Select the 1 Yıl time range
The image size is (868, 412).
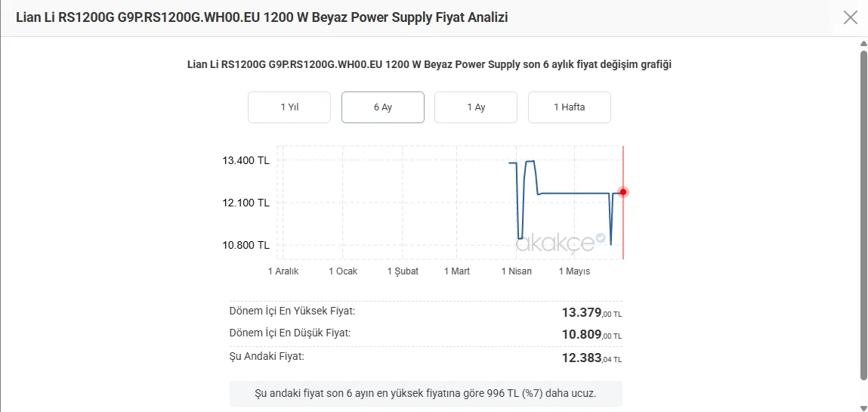(289, 107)
